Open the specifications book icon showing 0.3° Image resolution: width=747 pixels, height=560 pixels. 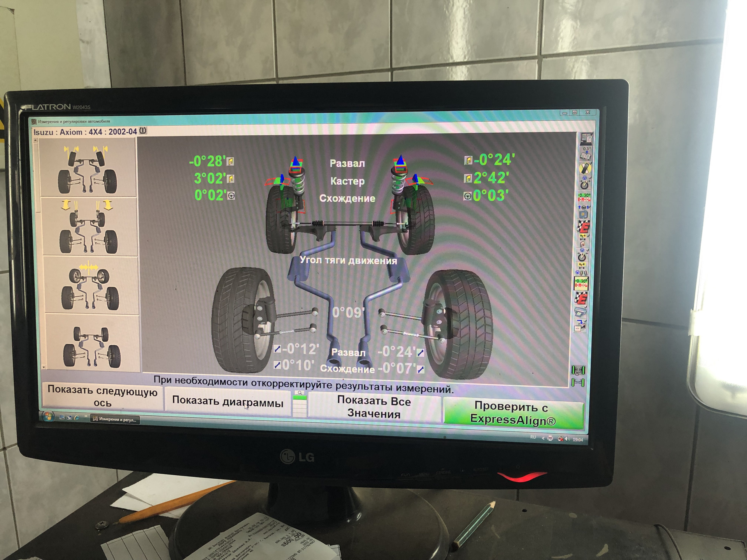click(586, 154)
